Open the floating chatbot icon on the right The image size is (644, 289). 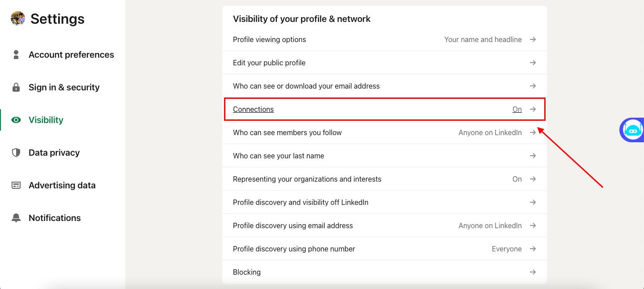click(x=632, y=130)
